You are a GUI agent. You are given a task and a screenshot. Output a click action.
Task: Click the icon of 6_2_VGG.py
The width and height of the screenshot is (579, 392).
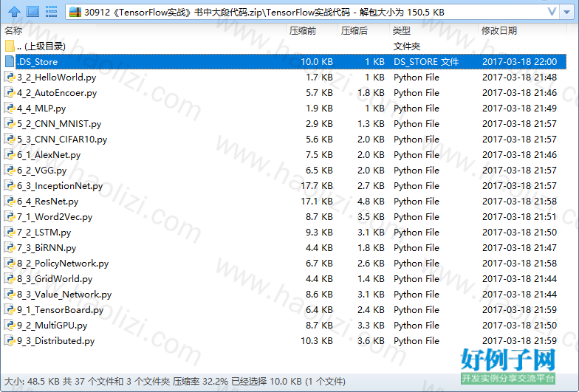pyautogui.click(x=9, y=170)
